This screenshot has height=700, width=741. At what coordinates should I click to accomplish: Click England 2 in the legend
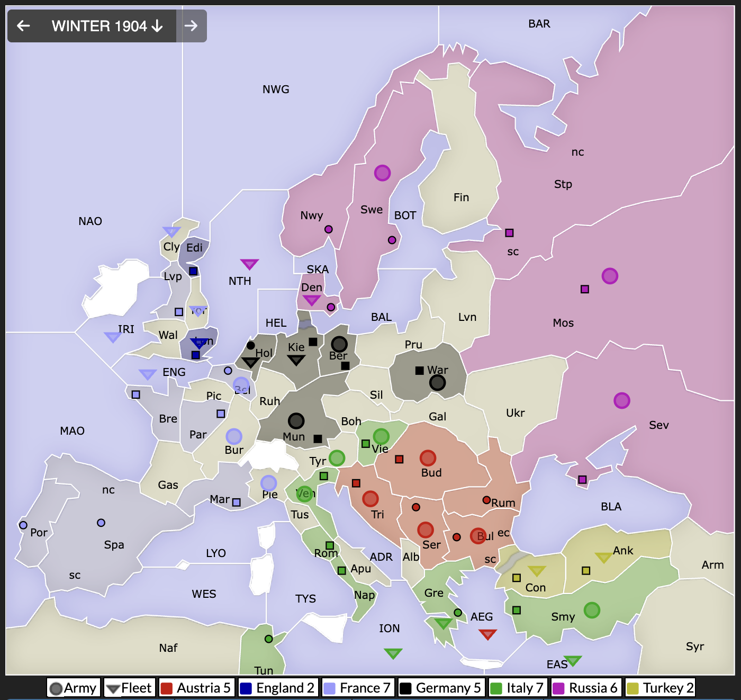(x=278, y=688)
